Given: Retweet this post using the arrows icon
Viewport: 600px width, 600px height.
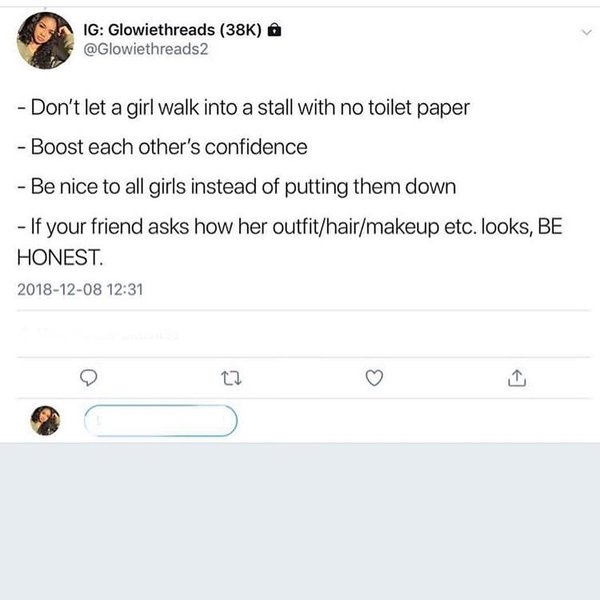Looking at the screenshot, I should tap(231, 378).
